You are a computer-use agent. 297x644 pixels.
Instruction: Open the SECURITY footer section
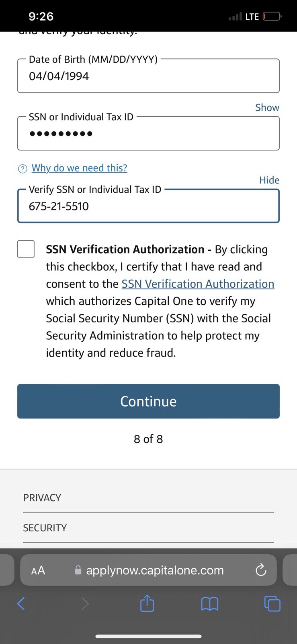148,528
